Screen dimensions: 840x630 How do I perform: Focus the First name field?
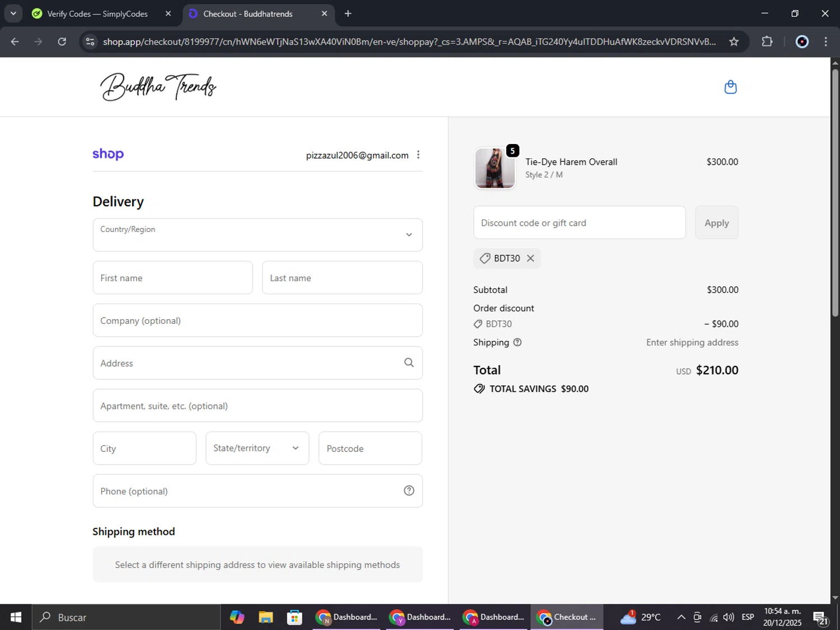point(172,277)
